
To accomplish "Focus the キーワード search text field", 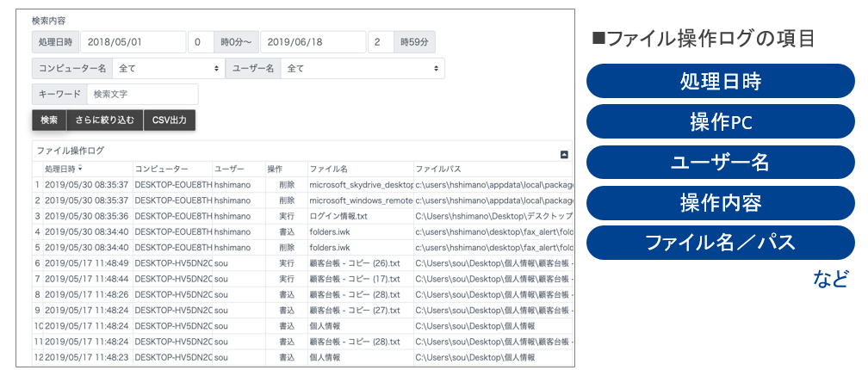I will (x=142, y=95).
